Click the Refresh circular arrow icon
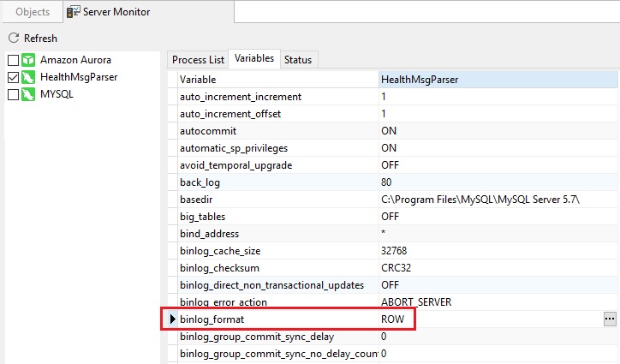620x364 pixels. point(14,38)
